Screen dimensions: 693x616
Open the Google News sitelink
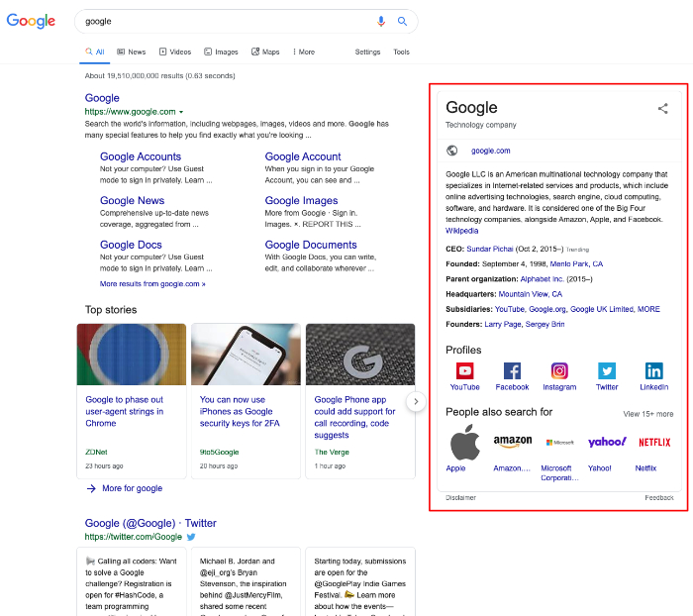tap(132, 200)
